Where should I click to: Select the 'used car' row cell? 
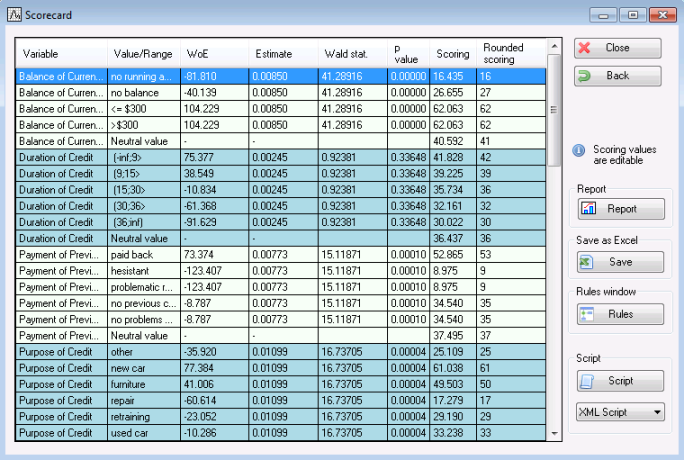click(x=144, y=433)
